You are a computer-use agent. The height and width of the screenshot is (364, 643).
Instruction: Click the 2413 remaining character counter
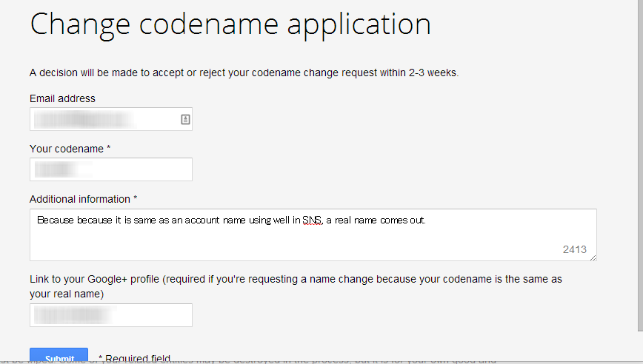574,249
